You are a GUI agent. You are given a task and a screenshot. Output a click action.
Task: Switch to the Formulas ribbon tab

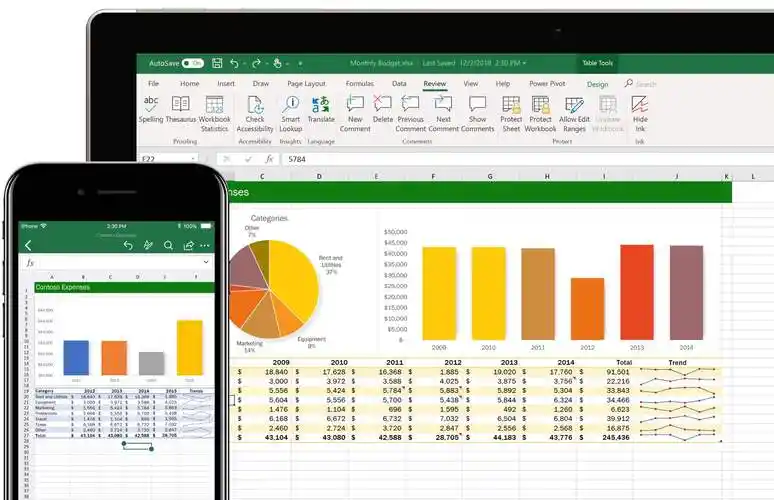coord(359,84)
